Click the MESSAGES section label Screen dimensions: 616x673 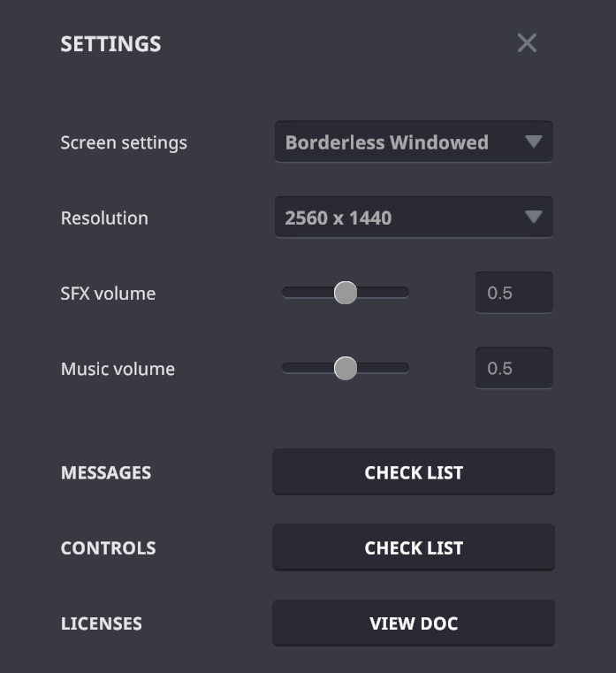(106, 473)
